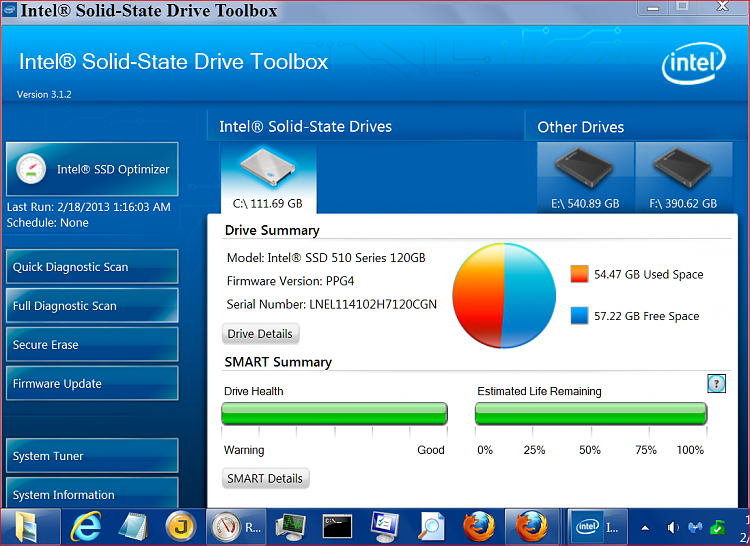The width and height of the screenshot is (750, 546).
Task: Click the Estimated Life Remaining bar
Action: 591,414
